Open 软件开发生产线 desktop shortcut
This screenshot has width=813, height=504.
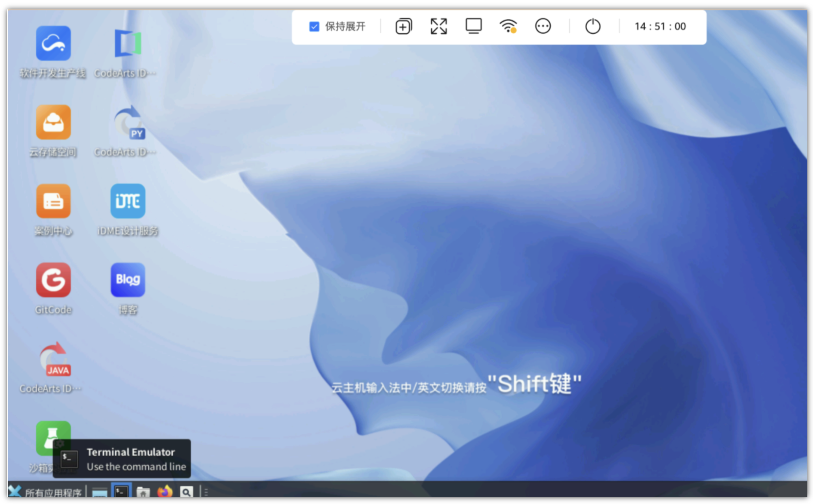[53, 44]
